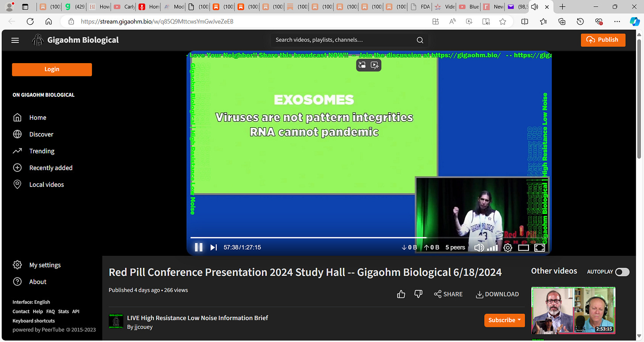Click the channel avatar beside jjcouey
Screen dimensions: 644x342
coord(116,322)
